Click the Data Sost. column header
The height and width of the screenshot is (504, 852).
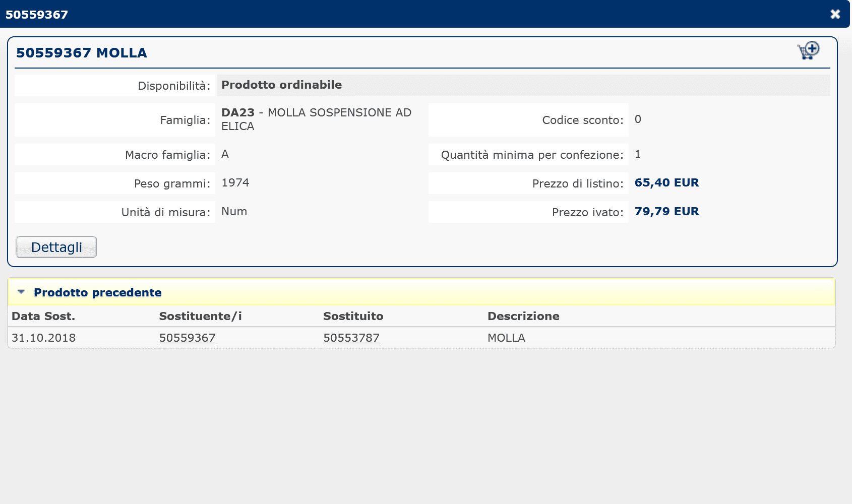point(43,316)
